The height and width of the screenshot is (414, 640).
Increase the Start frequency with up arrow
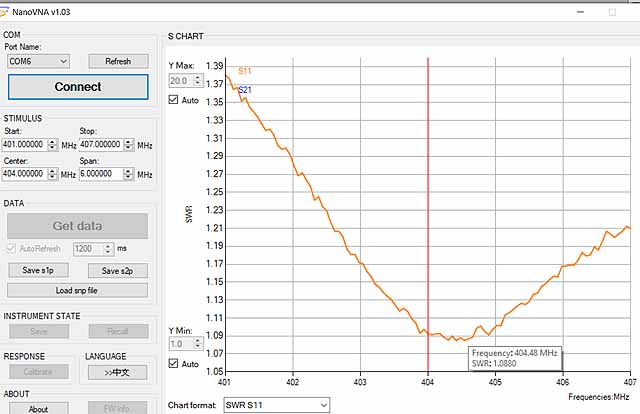point(53,142)
